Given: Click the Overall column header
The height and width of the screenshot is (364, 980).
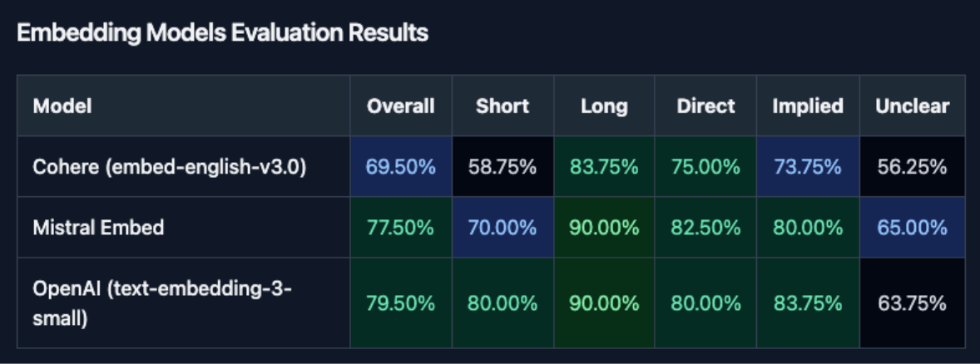Looking at the screenshot, I should coord(401,106).
